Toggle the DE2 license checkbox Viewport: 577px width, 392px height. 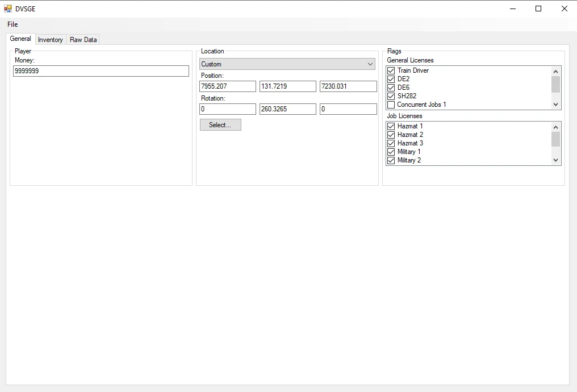(391, 79)
